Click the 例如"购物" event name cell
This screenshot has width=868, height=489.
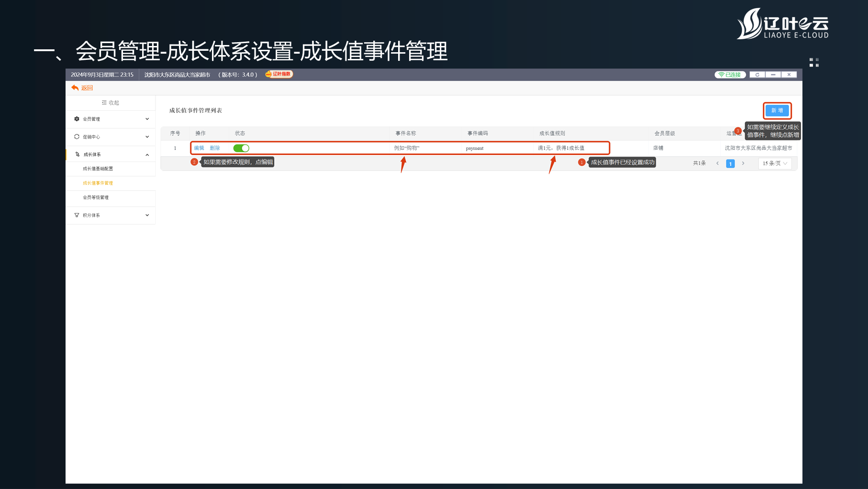(407, 148)
